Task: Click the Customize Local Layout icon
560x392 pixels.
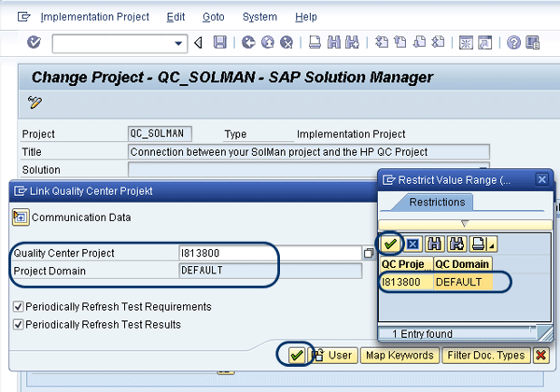Action: coord(533,43)
